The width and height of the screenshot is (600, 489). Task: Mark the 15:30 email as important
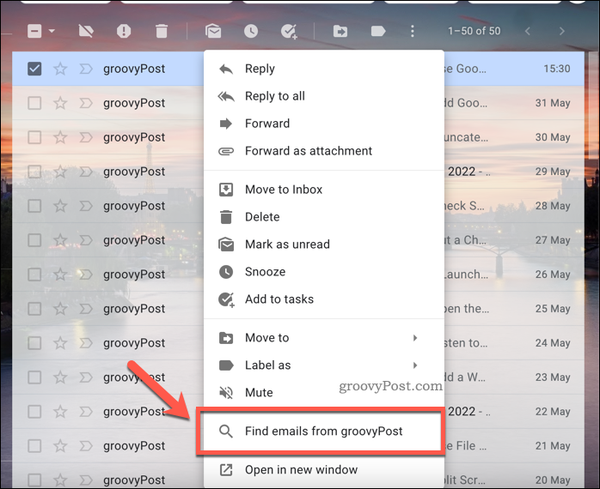pos(86,69)
